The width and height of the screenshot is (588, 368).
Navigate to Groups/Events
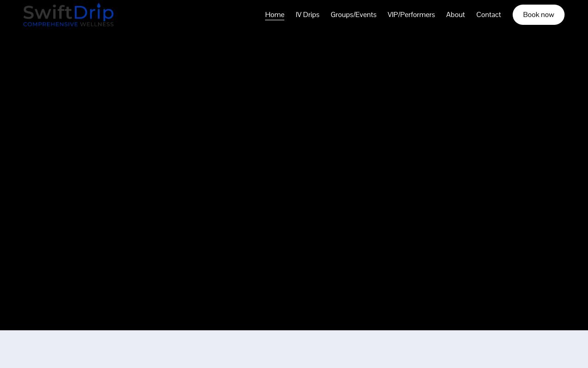pos(353,15)
